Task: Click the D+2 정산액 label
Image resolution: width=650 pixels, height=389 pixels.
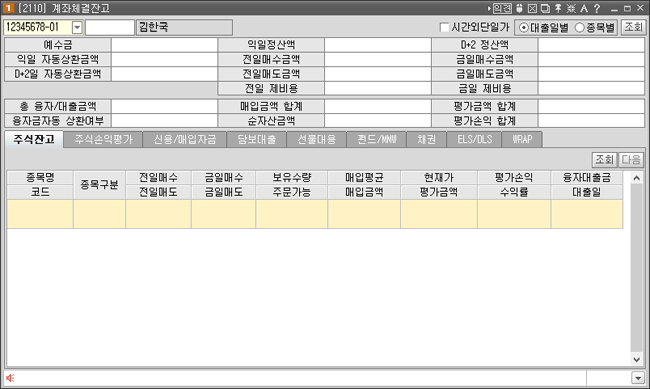Action: (x=484, y=45)
